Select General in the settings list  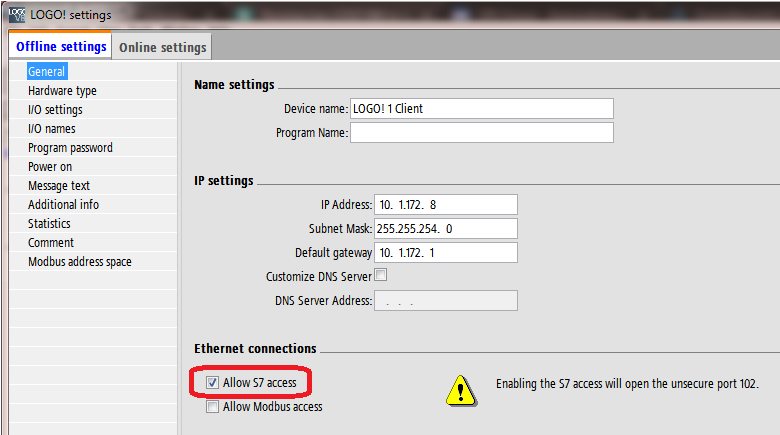point(46,71)
